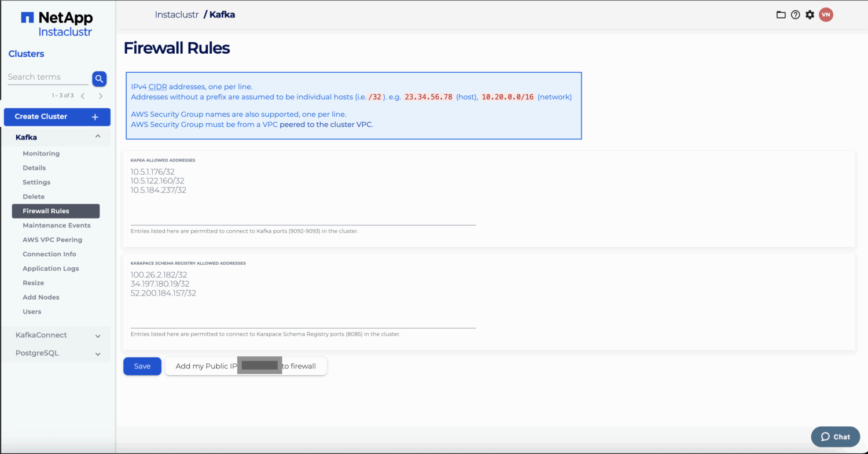Click the search magnifier button
Screen dimensions: 868x454
pyautogui.click(x=99, y=79)
